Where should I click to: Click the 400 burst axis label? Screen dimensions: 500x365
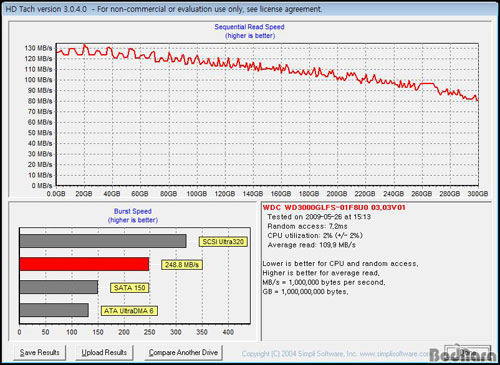coord(228,332)
